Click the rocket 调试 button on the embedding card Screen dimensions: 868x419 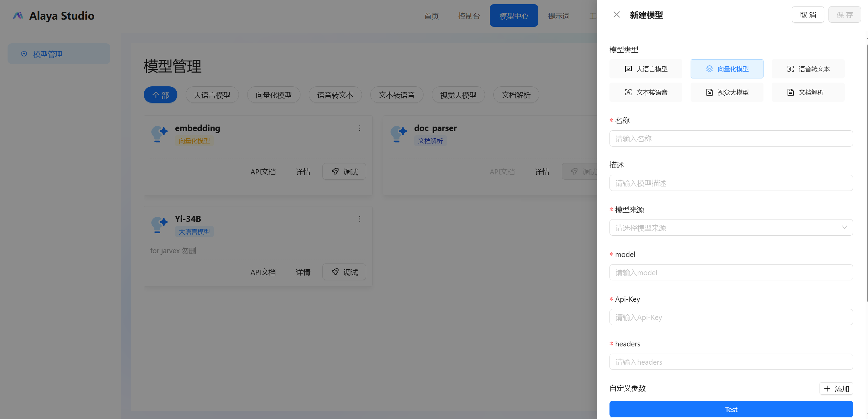[344, 171]
